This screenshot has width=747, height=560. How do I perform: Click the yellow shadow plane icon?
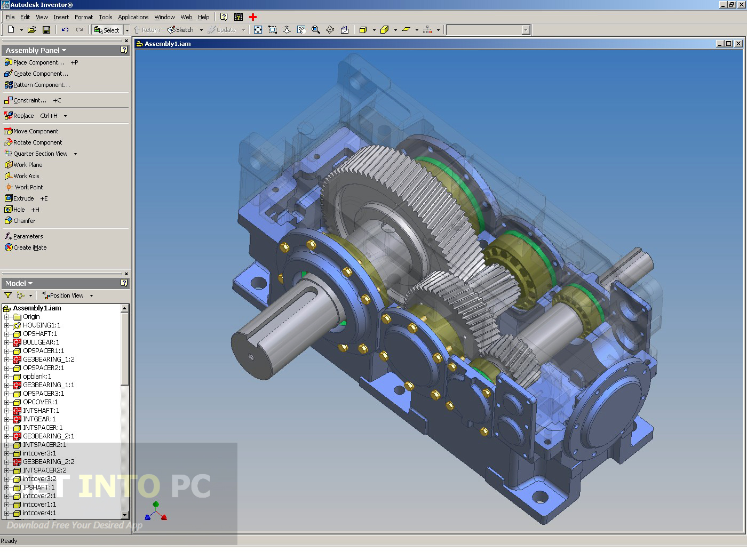[406, 30]
